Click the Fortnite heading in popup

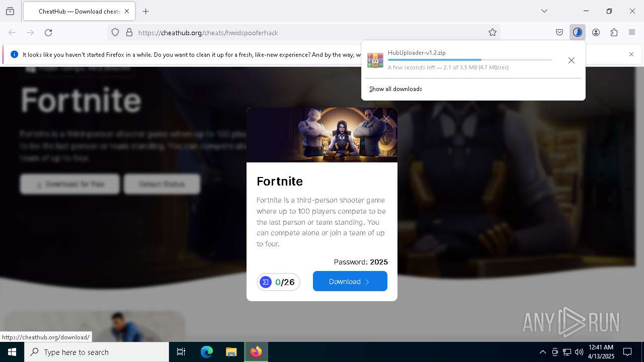[x=280, y=181]
